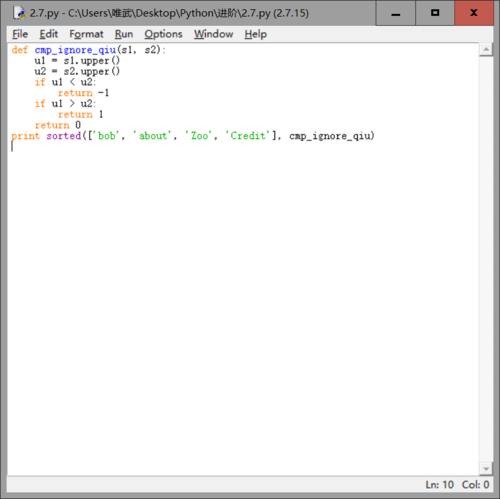Click the Col: 0 status indicator
The width and height of the screenshot is (500, 499).
coord(475,484)
